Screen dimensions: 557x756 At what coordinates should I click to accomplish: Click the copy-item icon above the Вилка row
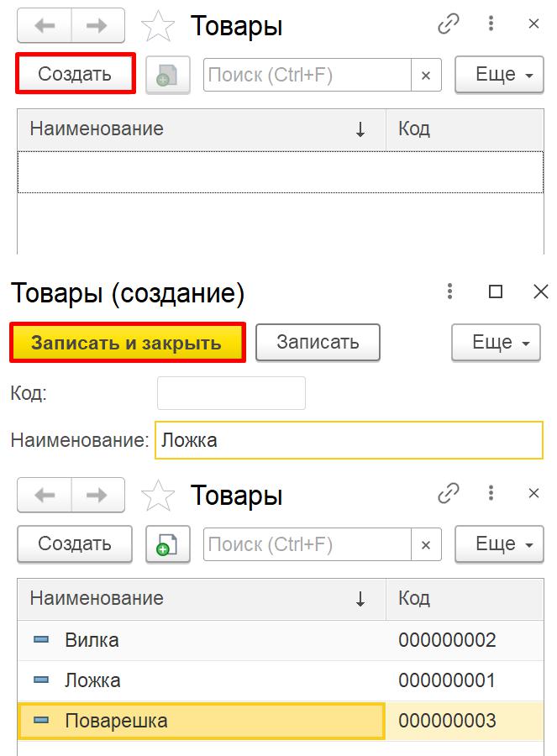168,543
